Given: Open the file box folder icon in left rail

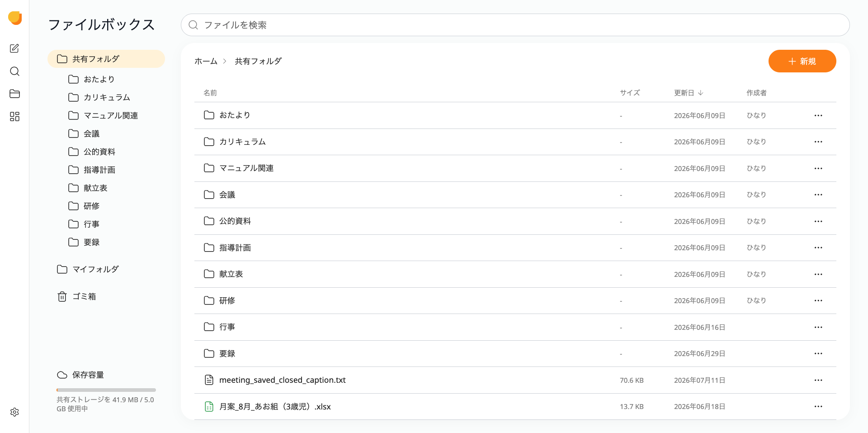Looking at the screenshot, I should click(x=14, y=94).
